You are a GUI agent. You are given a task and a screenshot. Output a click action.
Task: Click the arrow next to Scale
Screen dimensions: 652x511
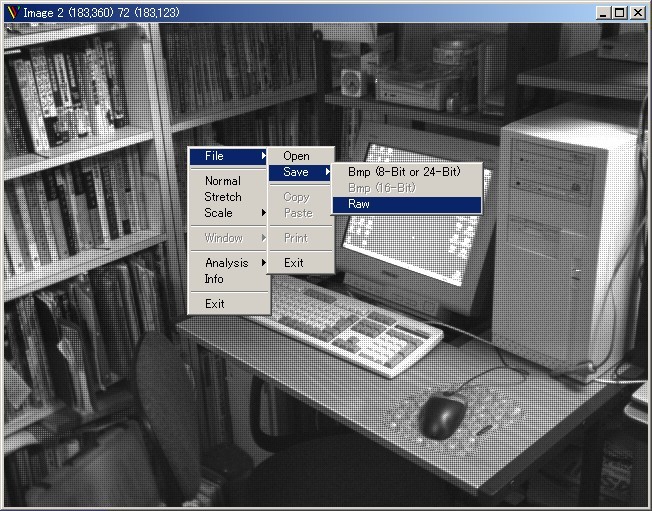(x=263, y=213)
